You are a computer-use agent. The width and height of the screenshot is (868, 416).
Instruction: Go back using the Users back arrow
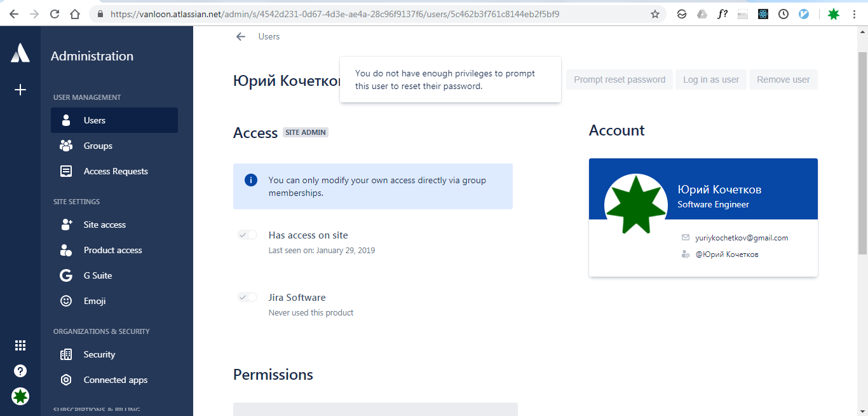tap(240, 36)
